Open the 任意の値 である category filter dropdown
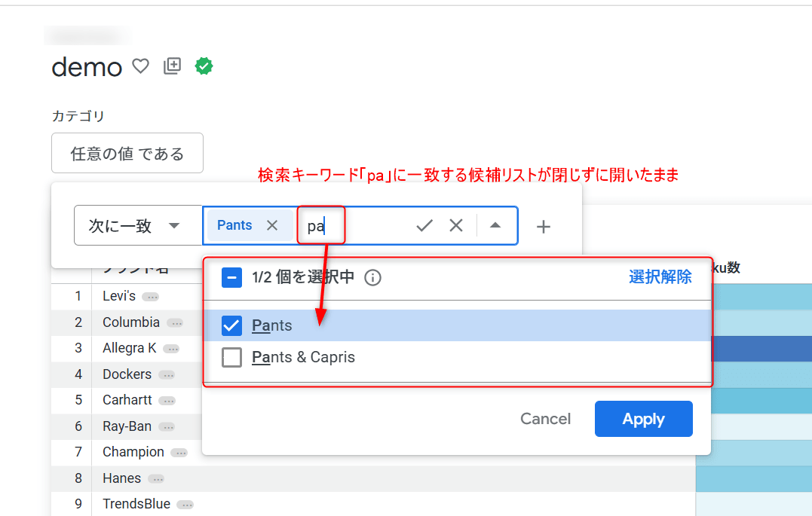The width and height of the screenshot is (812, 516). (127, 153)
